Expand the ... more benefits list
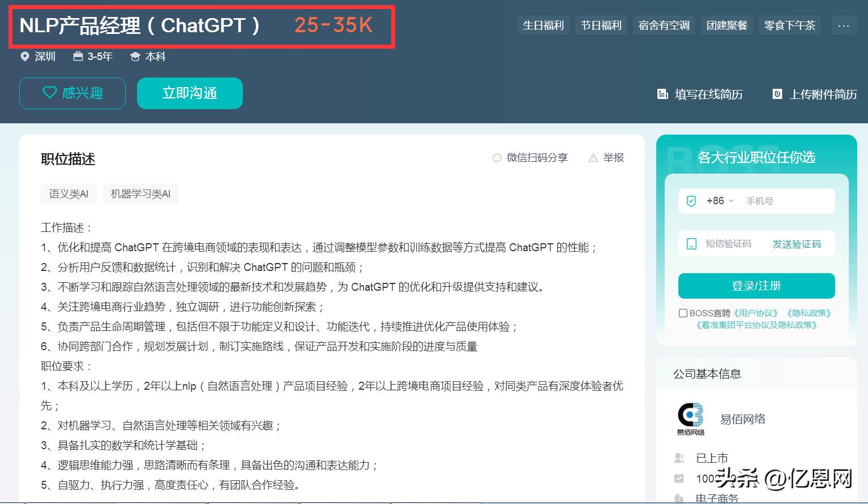The width and height of the screenshot is (868, 504). point(844,25)
